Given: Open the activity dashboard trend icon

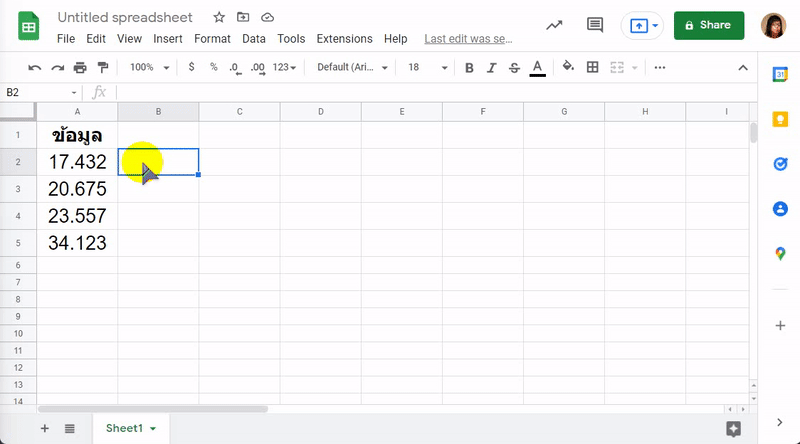Looking at the screenshot, I should 554,25.
